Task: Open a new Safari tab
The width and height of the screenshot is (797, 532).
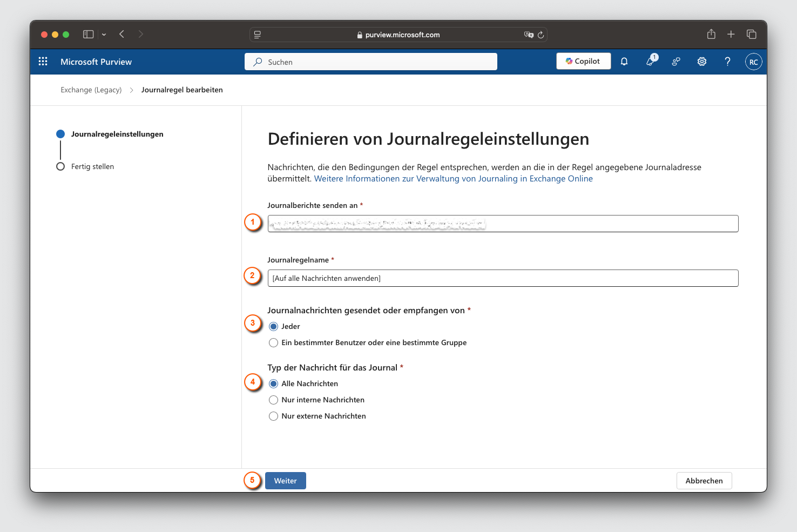Action: 731,34
